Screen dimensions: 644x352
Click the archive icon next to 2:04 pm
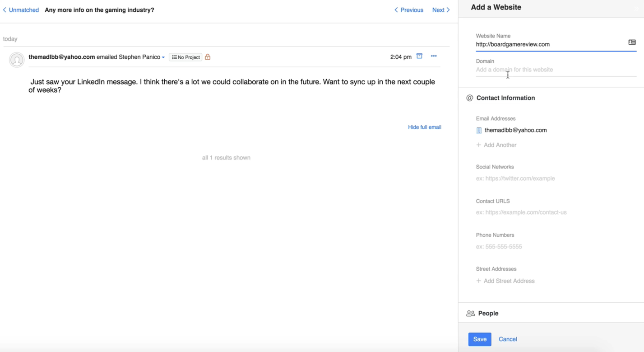click(419, 56)
